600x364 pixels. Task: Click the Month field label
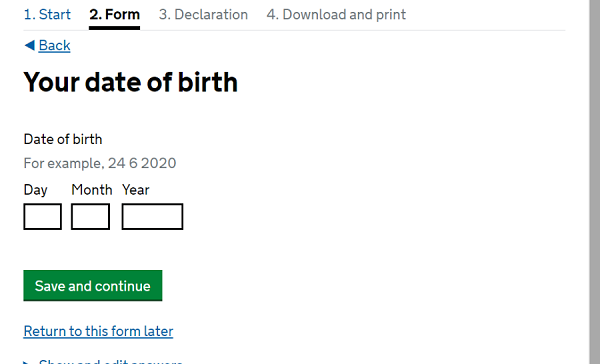[x=92, y=190]
